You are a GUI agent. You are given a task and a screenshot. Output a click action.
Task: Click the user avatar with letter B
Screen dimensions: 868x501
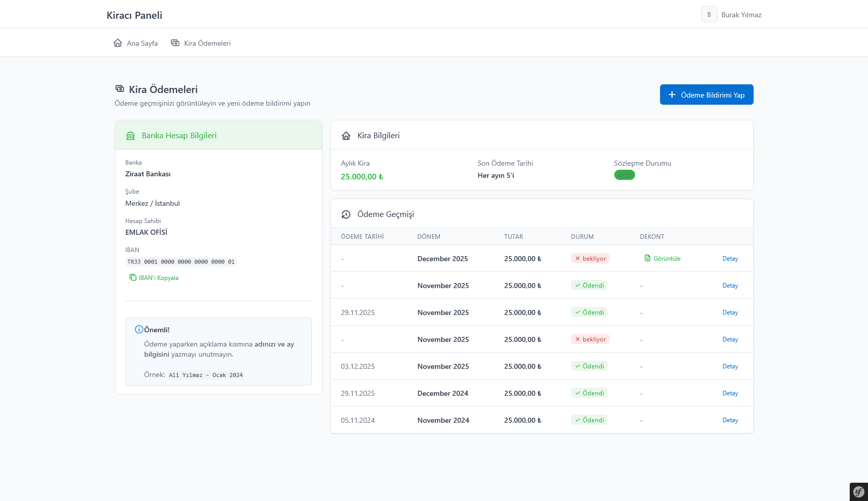709,15
